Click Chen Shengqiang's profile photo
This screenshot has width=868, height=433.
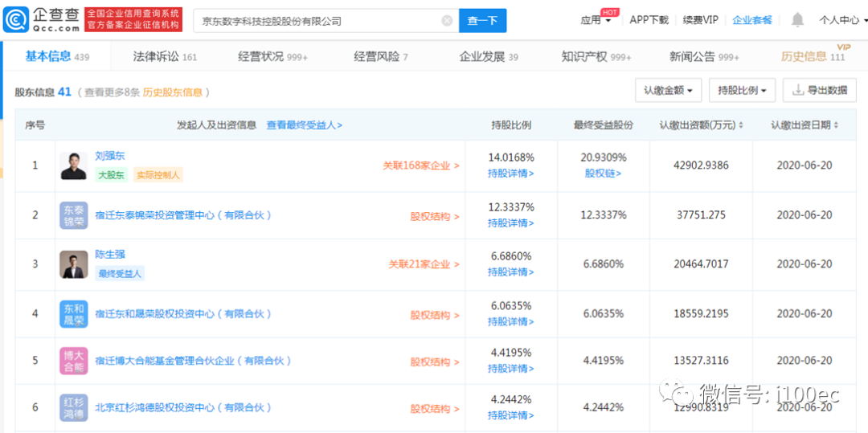pos(74,264)
